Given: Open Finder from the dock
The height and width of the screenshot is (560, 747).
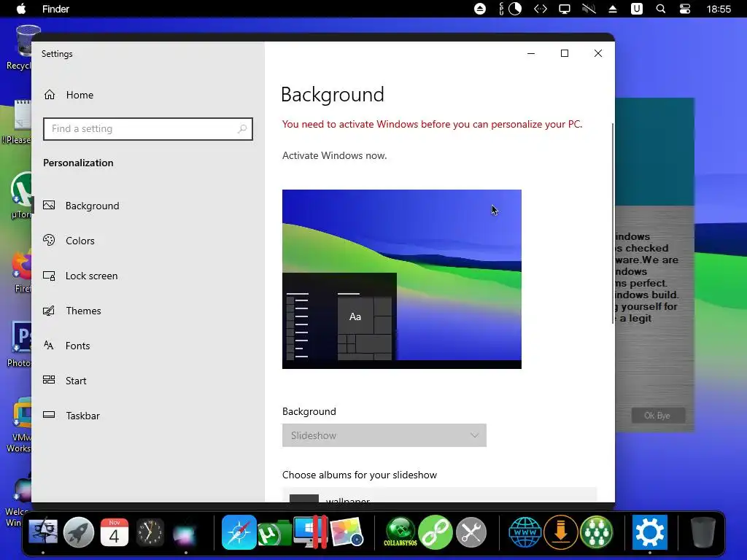Looking at the screenshot, I should coord(43,532).
